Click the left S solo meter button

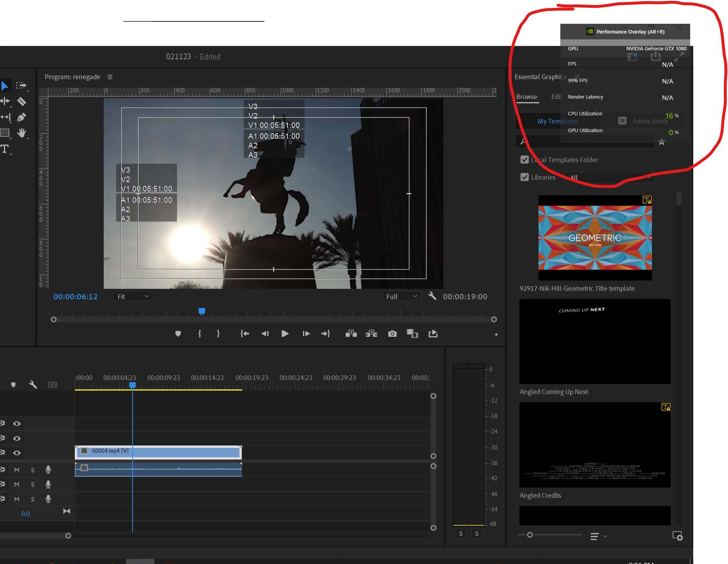click(x=461, y=534)
